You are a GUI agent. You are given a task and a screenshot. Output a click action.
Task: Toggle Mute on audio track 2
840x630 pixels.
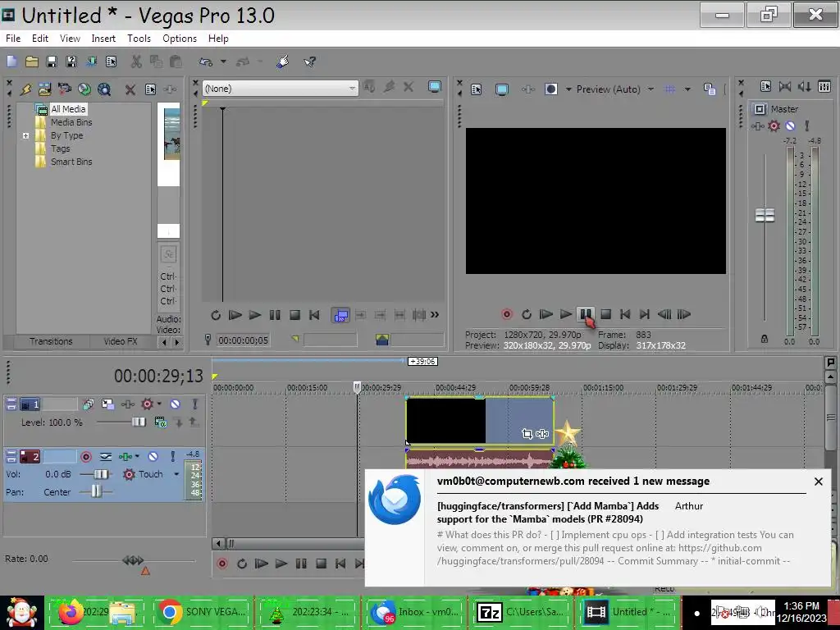click(153, 456)
